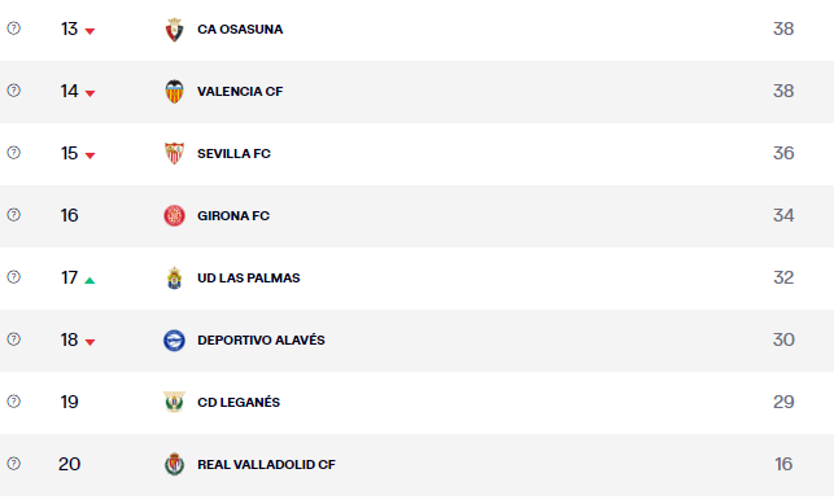834x504 pixels.
Task: Click the UD Las Palmas club crest
Action: tap(174, 278)
